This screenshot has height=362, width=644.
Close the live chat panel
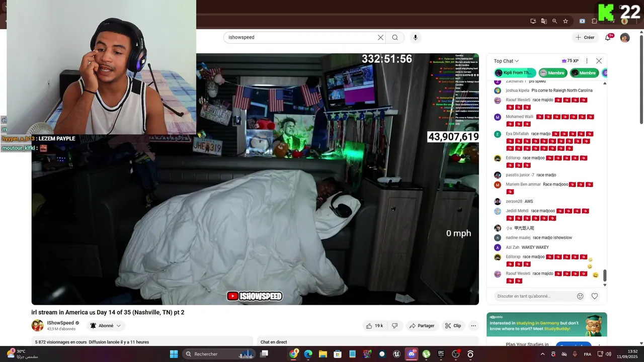599,61
